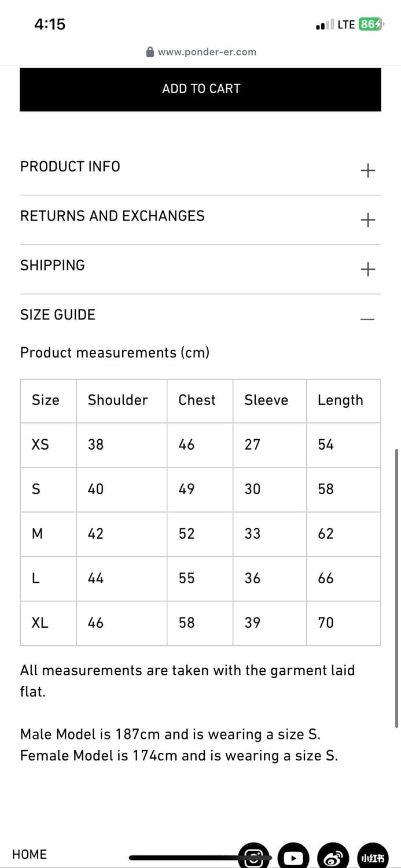Add the item to cart
Viewport: 401px width, 868px height.
coord(200,89)
